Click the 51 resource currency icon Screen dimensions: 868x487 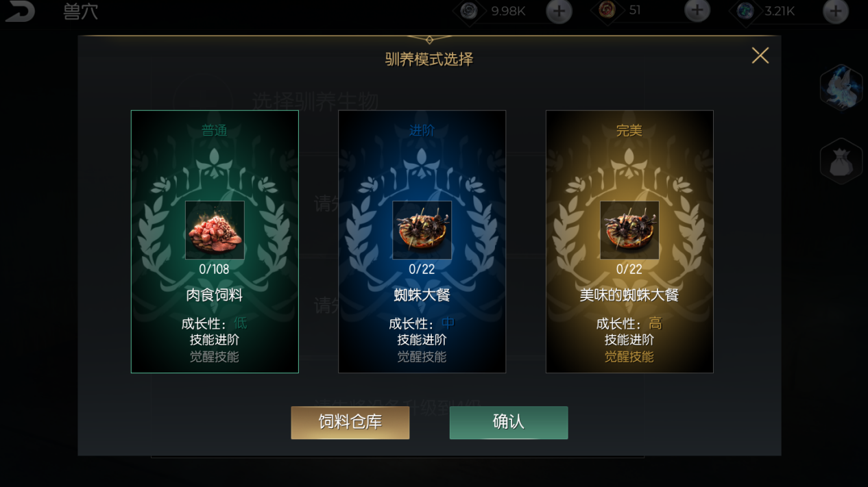click(607, 10)
